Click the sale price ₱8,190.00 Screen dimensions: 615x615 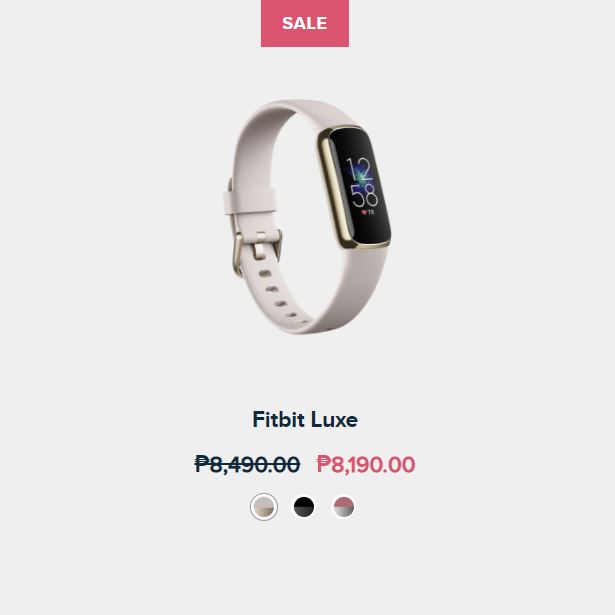click(x=366, y=464)
